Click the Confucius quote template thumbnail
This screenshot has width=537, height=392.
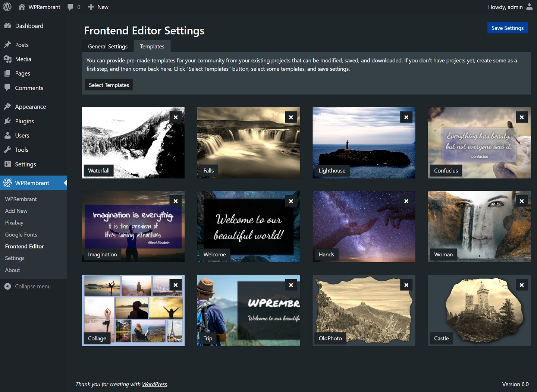click(479, 143)
